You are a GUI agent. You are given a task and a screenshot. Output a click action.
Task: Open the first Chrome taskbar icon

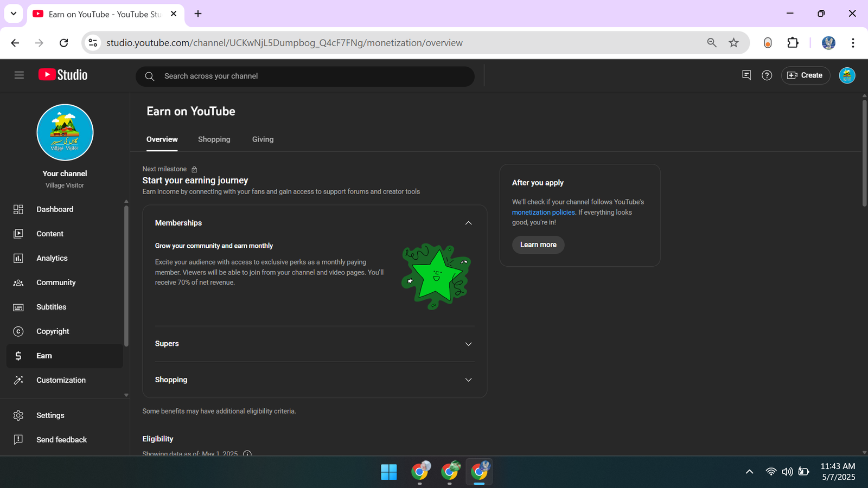point(420,472)
